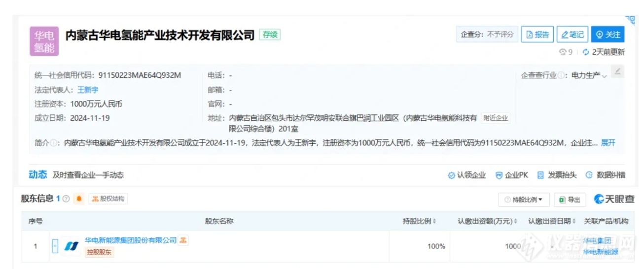644x269 pixels.
Task: Click credit code 91150223MAE64Q932M
Action: tap(140, 75)
